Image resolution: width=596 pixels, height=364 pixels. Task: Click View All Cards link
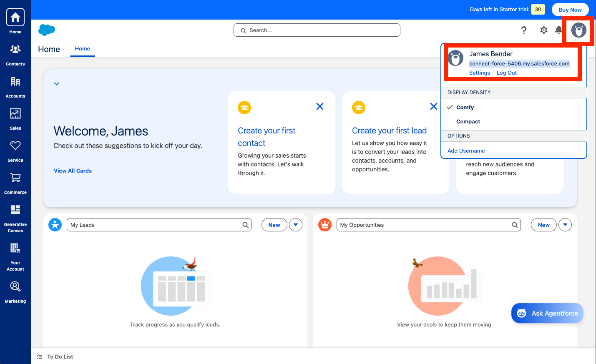(73, 171)
